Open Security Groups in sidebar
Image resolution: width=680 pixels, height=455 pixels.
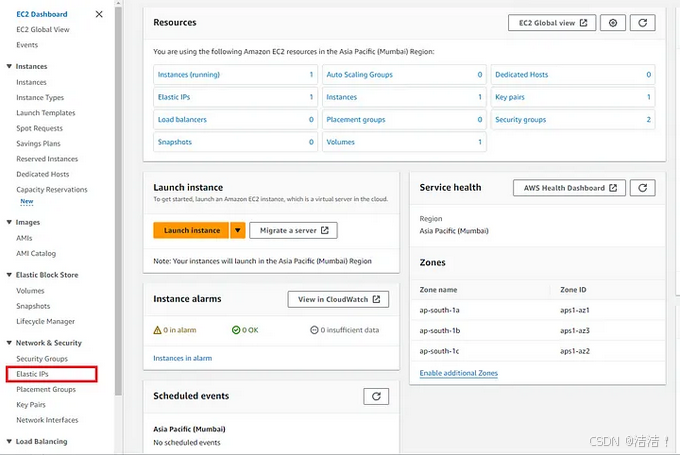pyautogui.click(x=42, y=359)
